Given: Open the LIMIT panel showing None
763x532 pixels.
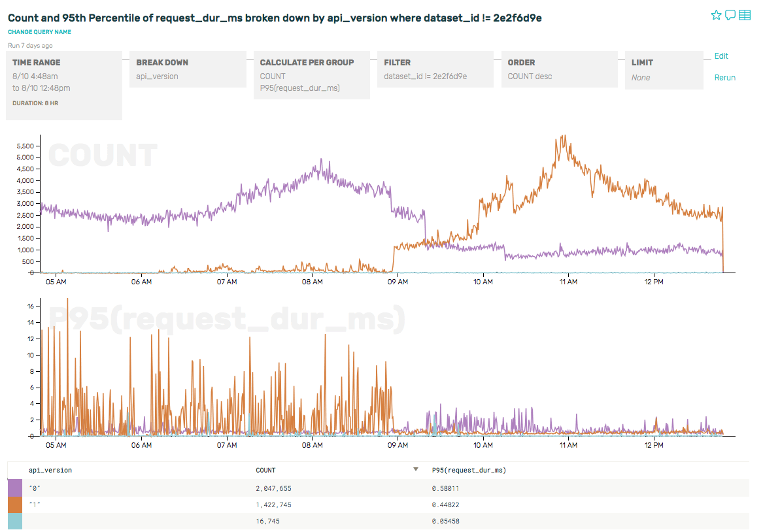Looking at the screenshot, I should (664, 69).
